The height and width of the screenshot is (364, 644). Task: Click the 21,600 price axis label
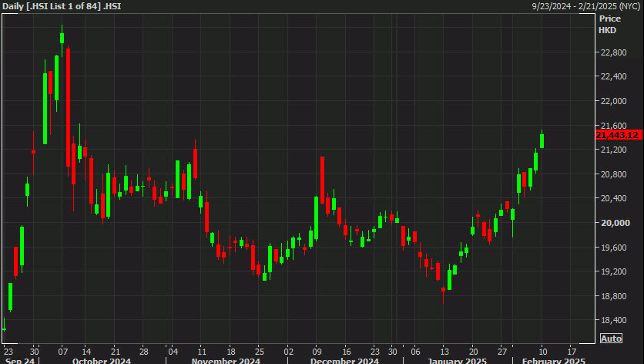(x=613, y=126)
